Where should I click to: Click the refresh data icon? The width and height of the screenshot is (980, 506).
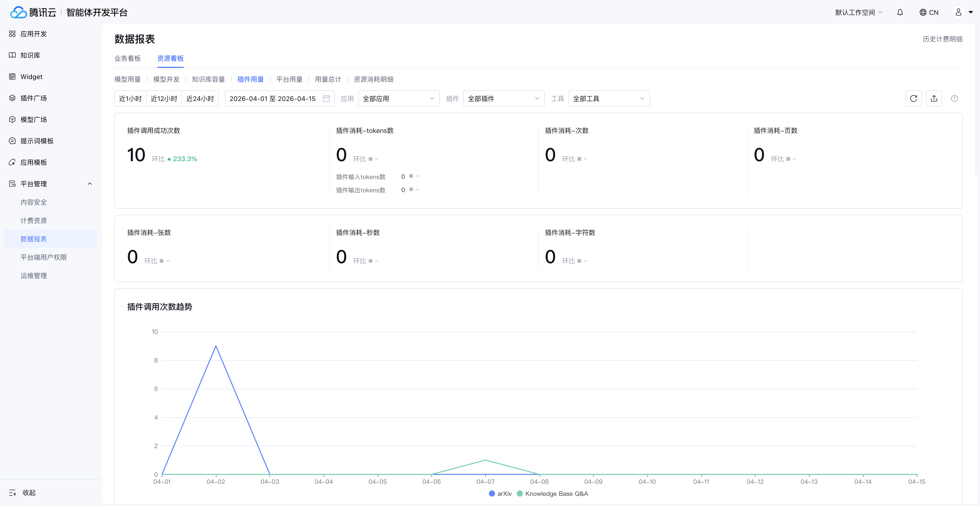(x=913, y=98)
